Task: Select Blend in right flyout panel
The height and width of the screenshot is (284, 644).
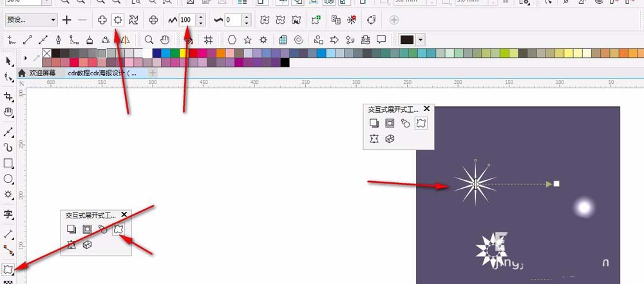Action: pyautogui.click(x=405, y=123)
